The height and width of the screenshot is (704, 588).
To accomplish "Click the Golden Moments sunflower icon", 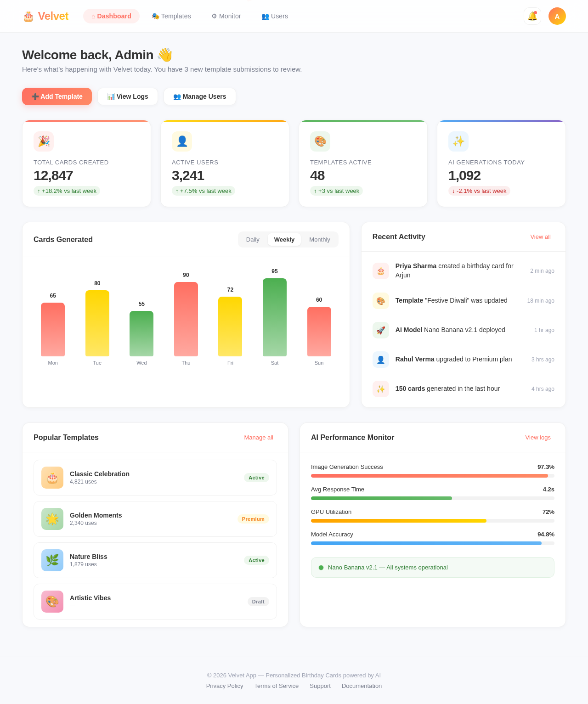I will point(52,519).
